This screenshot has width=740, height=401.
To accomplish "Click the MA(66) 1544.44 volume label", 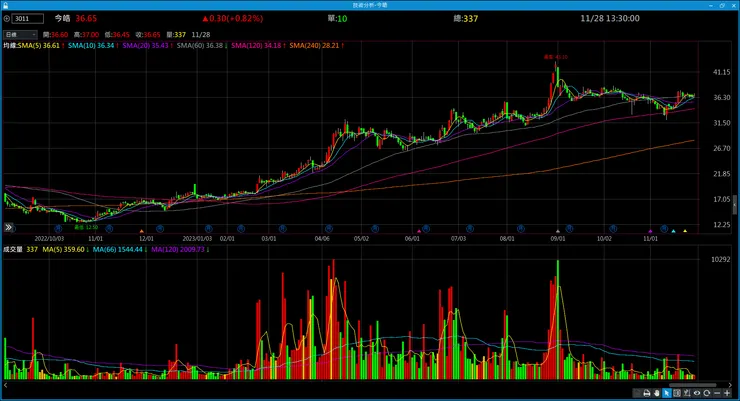I will coord(118,250).
